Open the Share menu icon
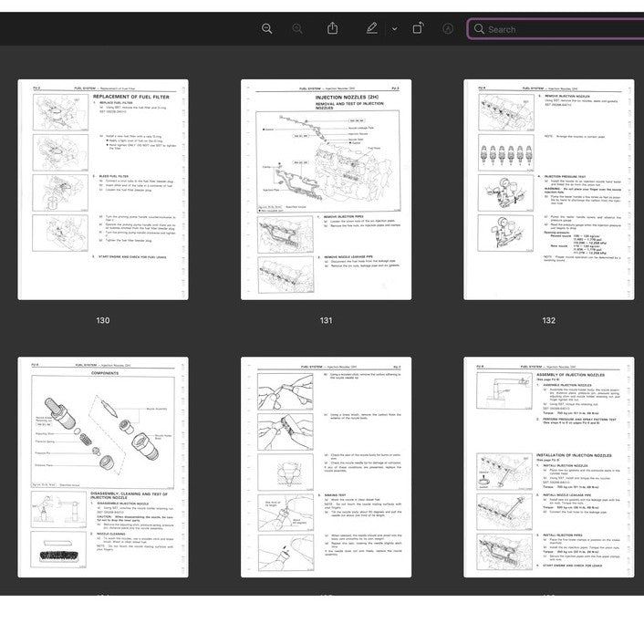The image size is (644, 644). coord(333,28)
